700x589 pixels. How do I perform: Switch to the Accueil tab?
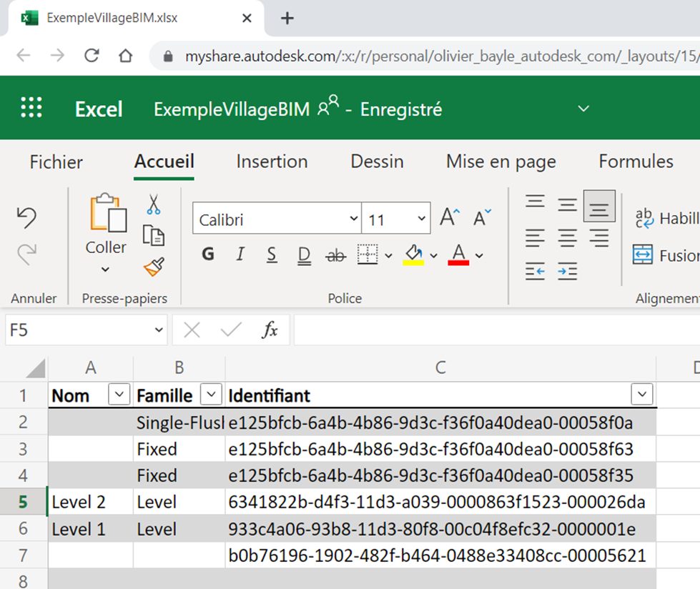pos(164,162)
